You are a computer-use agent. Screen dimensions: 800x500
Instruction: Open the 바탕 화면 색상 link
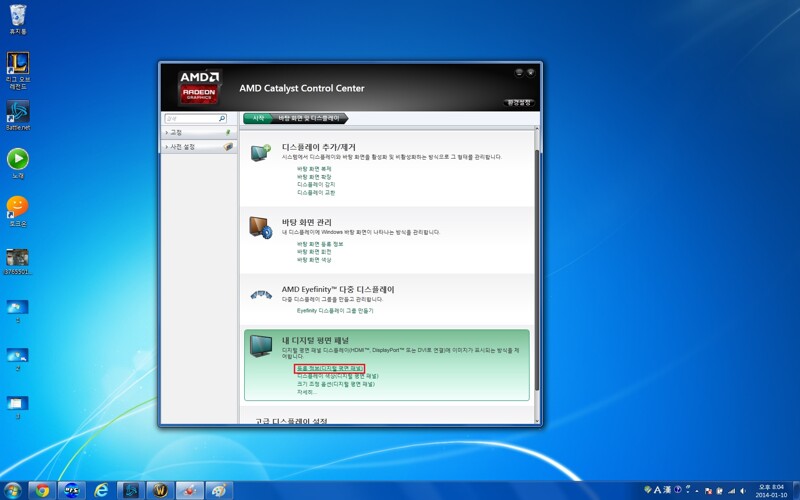(x=314, y=260)
